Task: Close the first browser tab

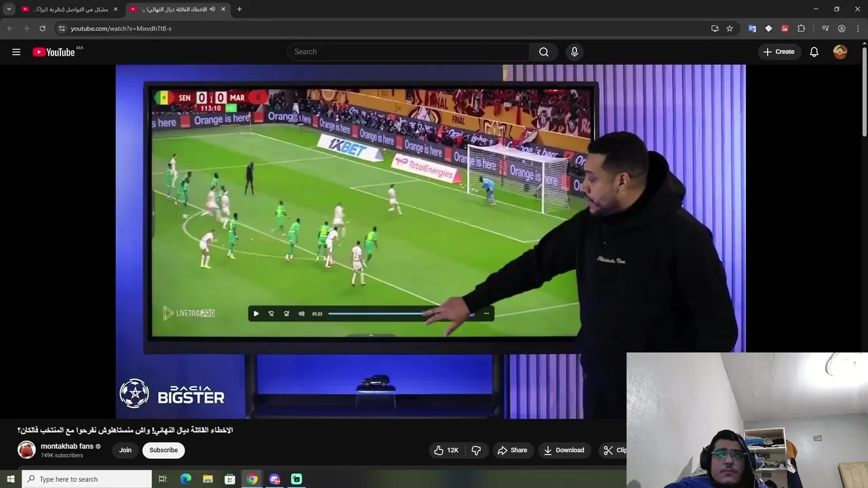Action: tap(115, 9)
